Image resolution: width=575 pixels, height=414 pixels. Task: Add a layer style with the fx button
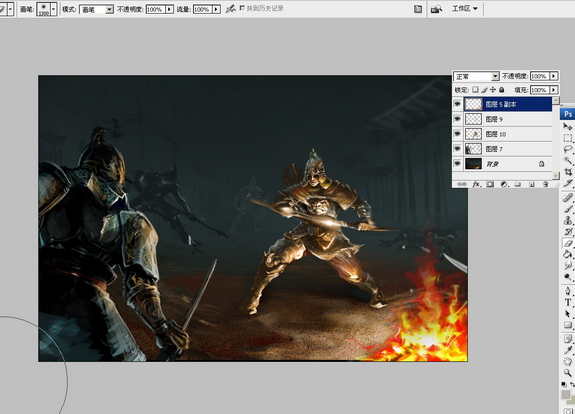pyautogui.click(x=476, y=184)
